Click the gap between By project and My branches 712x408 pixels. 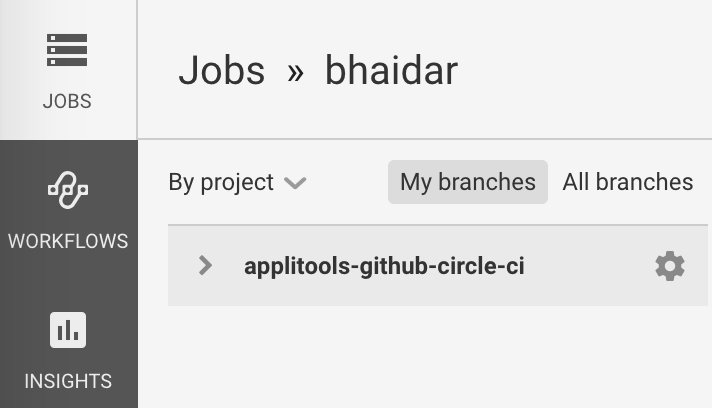pos(347,182)
